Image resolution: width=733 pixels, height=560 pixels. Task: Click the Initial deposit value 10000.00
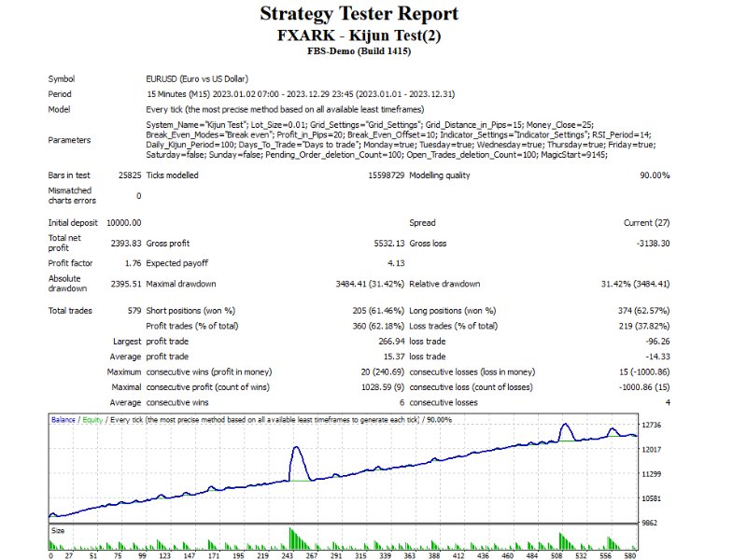[x=124, y=223]
